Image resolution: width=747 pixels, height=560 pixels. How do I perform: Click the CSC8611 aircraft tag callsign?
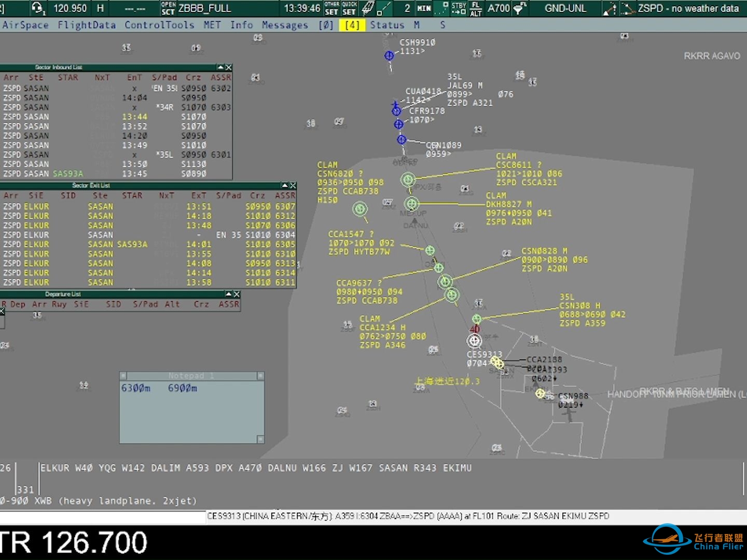[514, 165]
